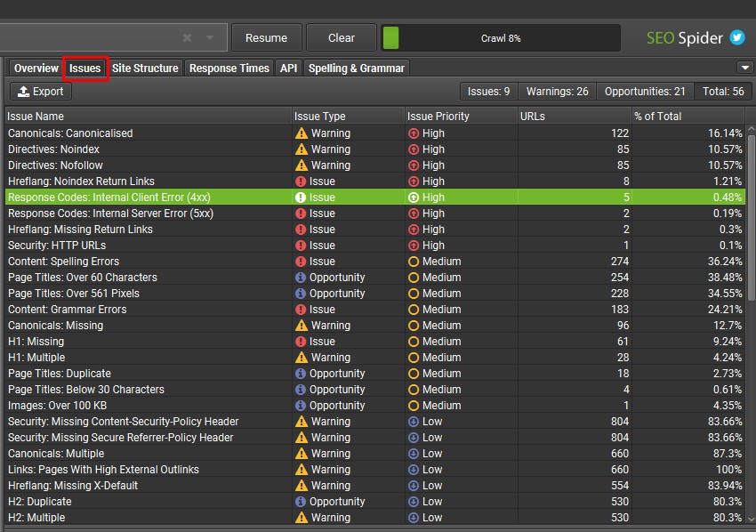Open the SEO Spider Twitter bird icon
This screenshot has height=532, width=756.
coord(737,37)
